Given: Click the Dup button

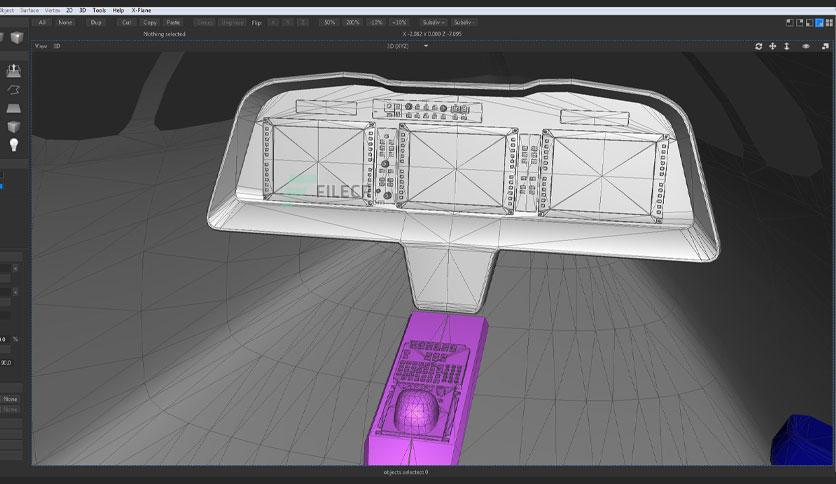Looking at the screenshot, I should click(96, 22).
